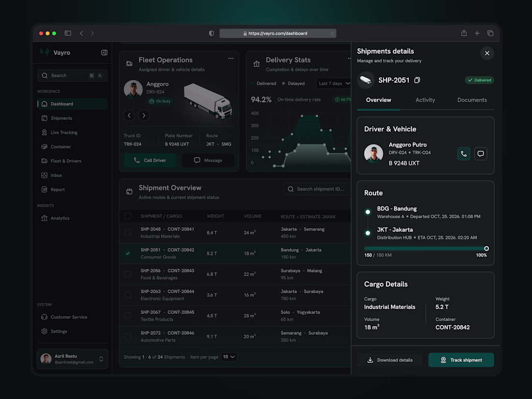This screenshot has width=532, height=399.
Task: Switch to the Documents tab
Action: point(472,100)
